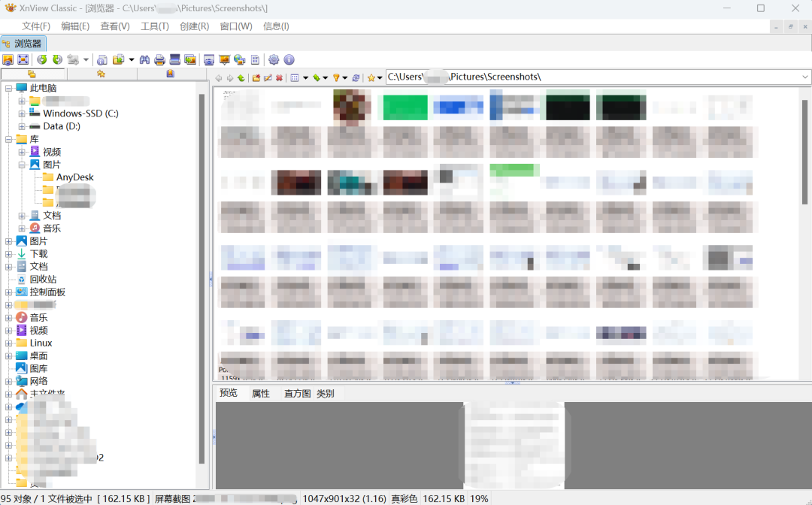Select the AnyDesk folder in tree
812x505 pixels.
point(74,177)
